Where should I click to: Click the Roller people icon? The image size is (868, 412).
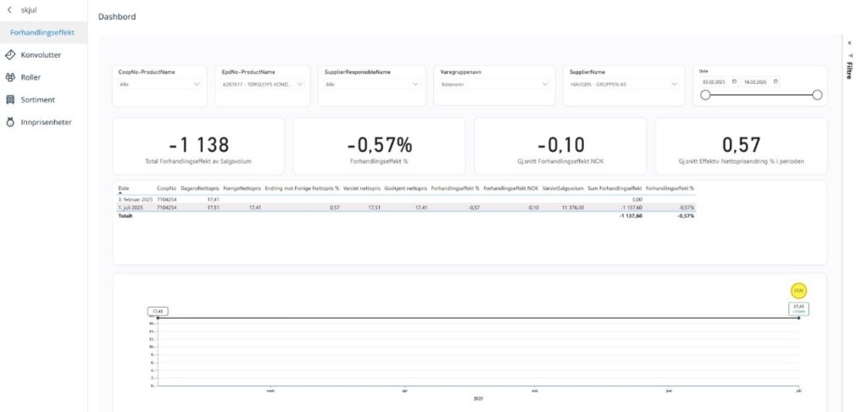coord(10,77)
